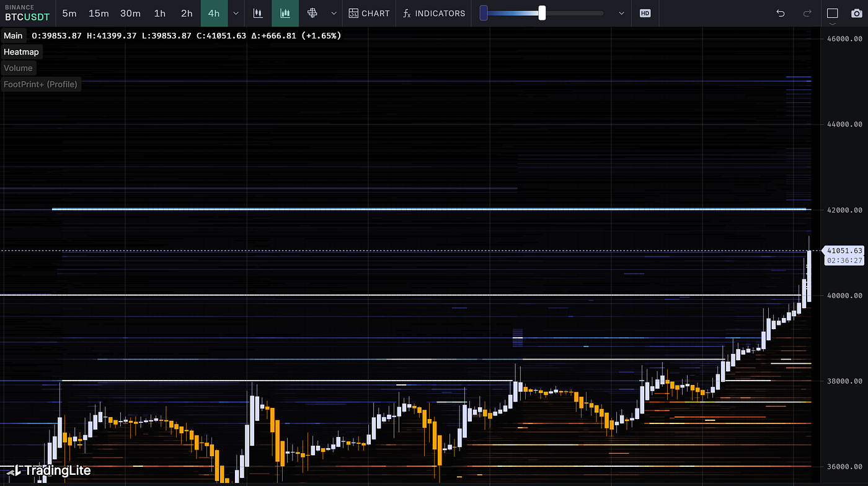Click the heatmap slider's blue lower handle

click(484, 13)
